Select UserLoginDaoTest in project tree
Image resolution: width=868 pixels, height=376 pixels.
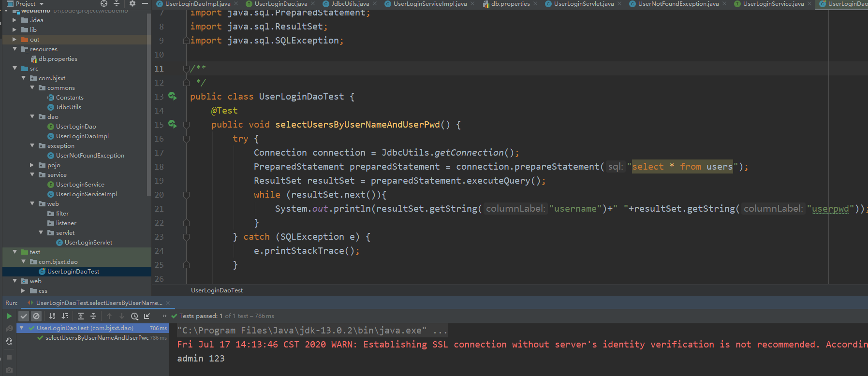73,272
